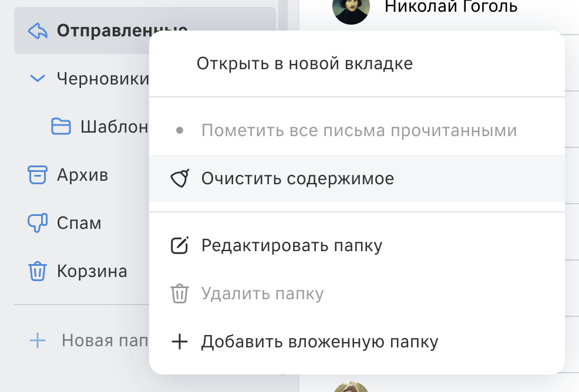Viewport: 579px width, 392px height.
Task: Click the plus icon next to Новая папка
Action: pos(38,340)
